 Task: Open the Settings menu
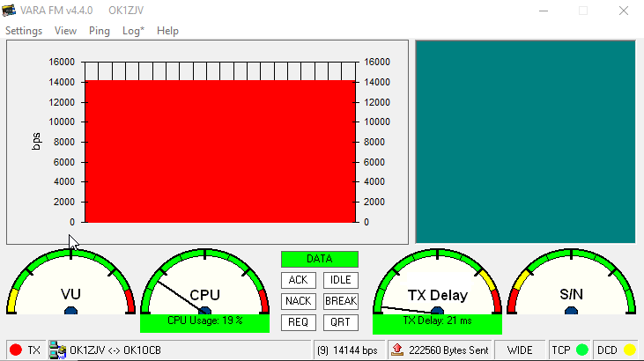coord(24,31)
